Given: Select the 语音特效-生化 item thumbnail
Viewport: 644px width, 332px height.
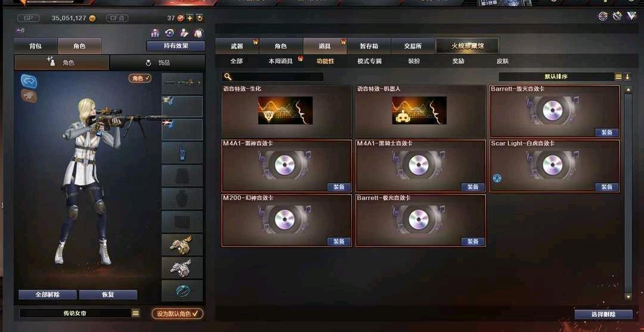Looking at the screenshot, I should [286, 110].
